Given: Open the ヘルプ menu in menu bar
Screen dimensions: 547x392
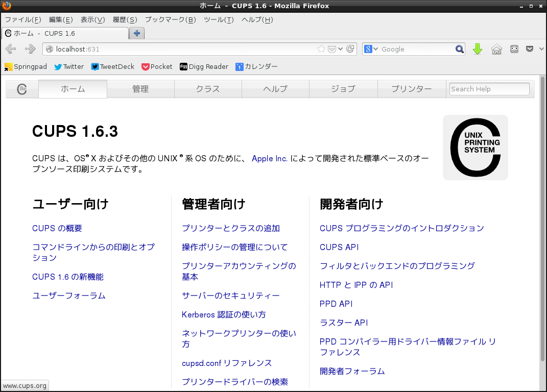Looking at the screenshot, I should click(257, 19).
